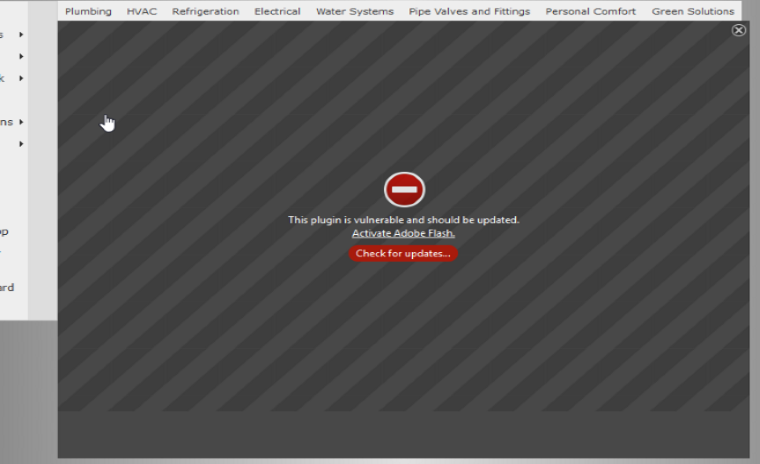Open the Green Solutions category
760x464 pixels.
pos(693,11)
